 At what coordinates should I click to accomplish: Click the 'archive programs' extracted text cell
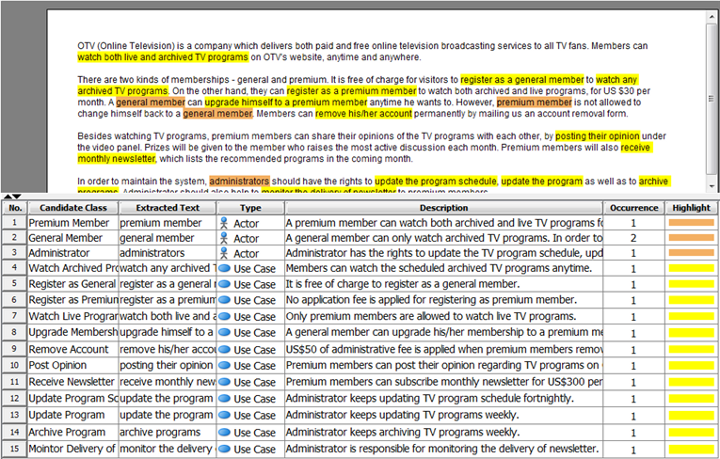168,432
